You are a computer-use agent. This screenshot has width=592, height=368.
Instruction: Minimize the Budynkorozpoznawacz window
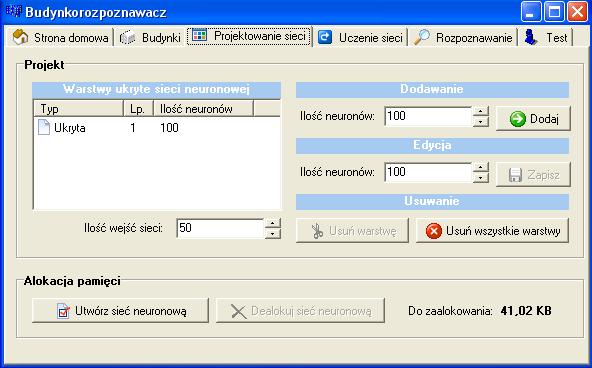pyautogui.click(x=530, y=12)
